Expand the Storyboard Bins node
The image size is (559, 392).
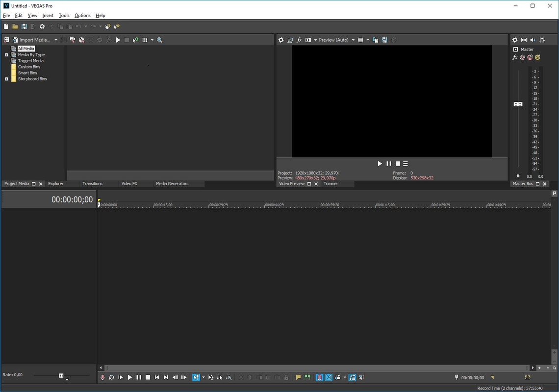6,79
